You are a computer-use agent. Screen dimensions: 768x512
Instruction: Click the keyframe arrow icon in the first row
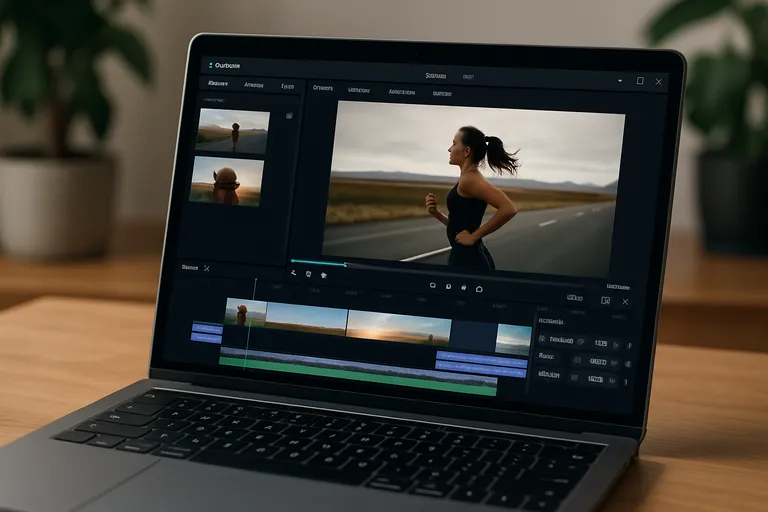click(617, 345)
